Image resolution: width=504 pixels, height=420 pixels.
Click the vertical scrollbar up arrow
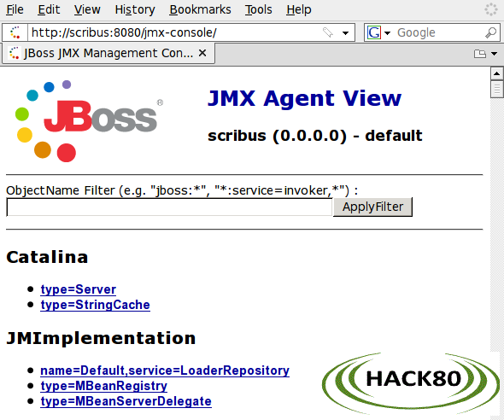pos(496,73)
